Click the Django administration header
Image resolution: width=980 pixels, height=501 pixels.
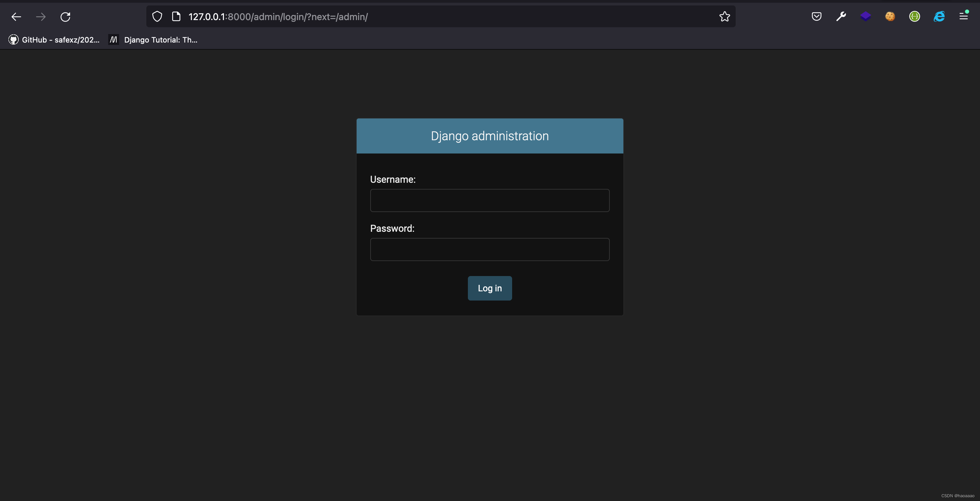point(490,136)
